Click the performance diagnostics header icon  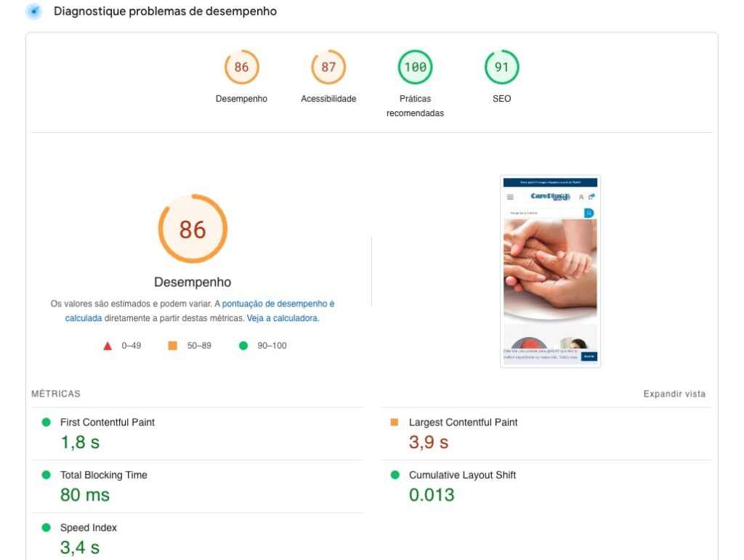pyautogui.click(x=33, y=12)
